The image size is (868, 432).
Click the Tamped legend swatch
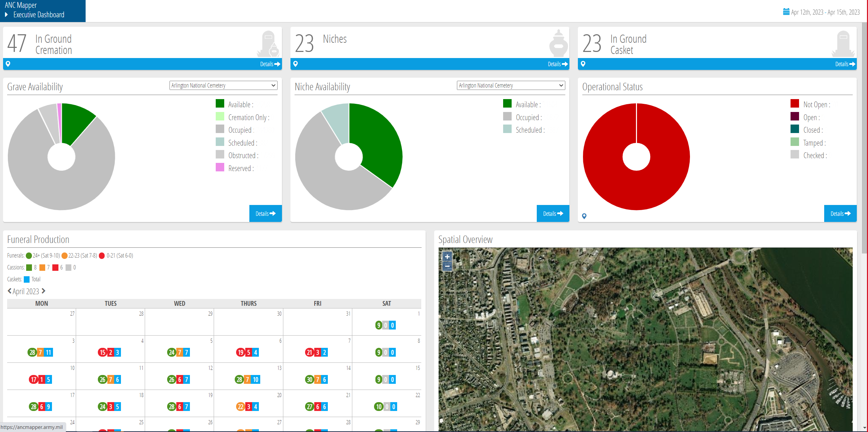click(795, 142)
